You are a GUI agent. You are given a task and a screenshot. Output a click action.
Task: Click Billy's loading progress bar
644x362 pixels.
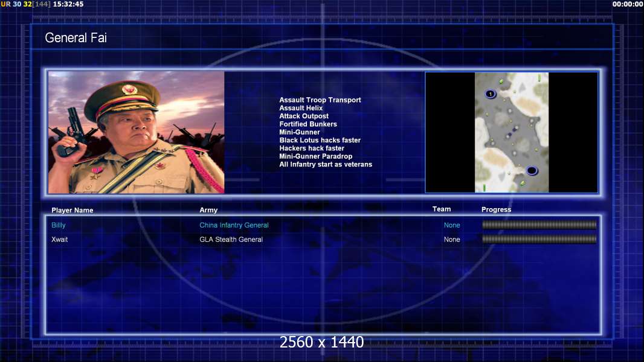coord(539,224)
